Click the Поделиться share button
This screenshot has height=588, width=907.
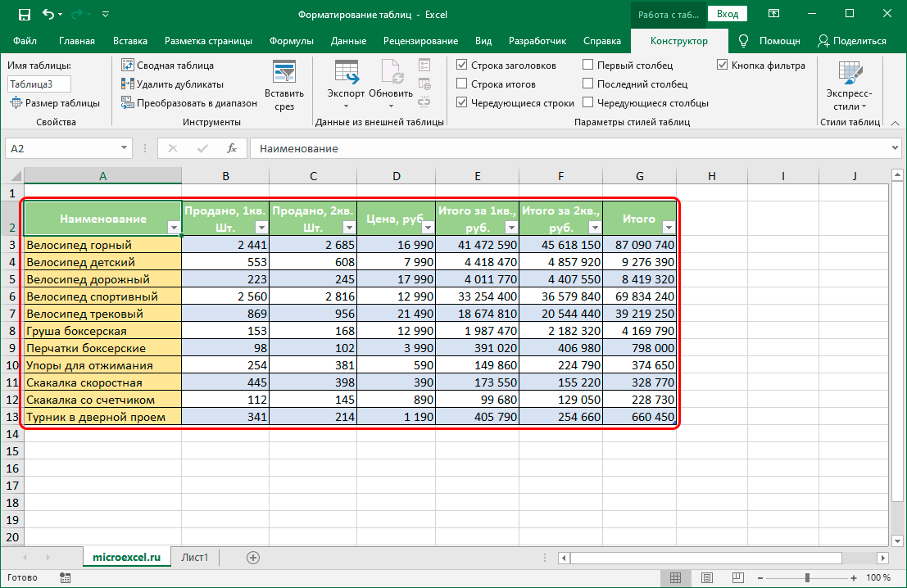(852, 41)
